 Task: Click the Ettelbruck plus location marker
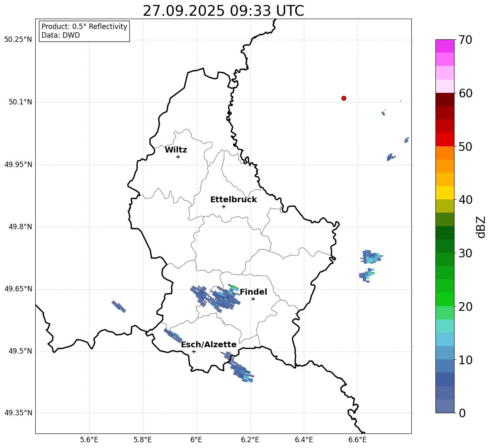(x=224, y=206)
